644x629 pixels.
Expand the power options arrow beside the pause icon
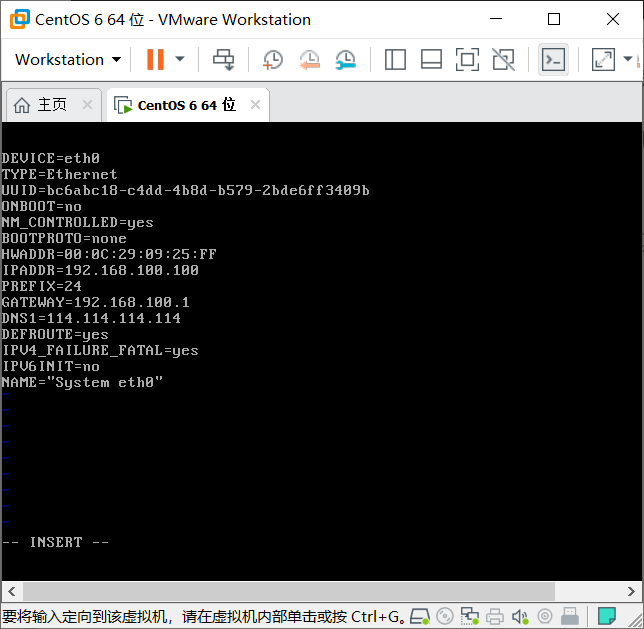click(180, 59)
